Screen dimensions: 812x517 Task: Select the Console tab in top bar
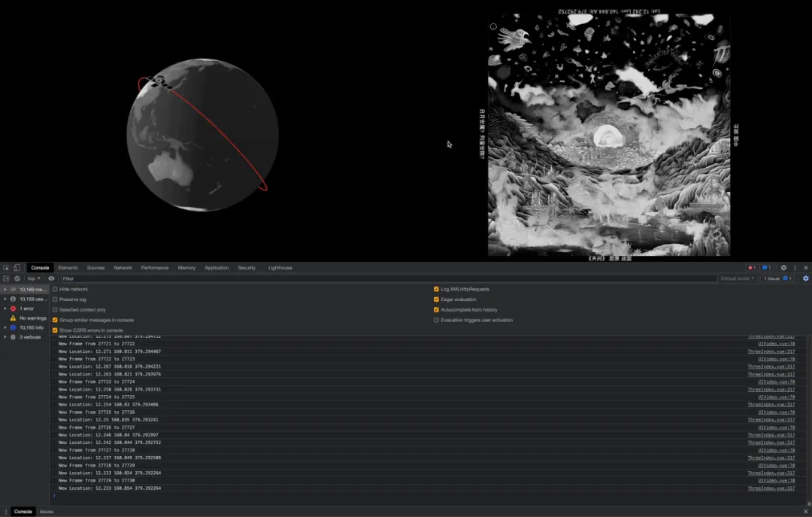[x=40, y=268]
